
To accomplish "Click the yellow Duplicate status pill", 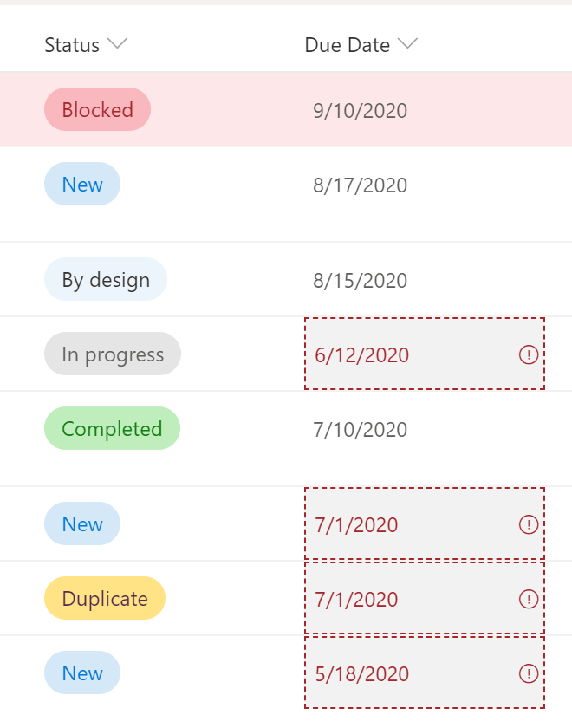I will pyautogui.click(x=105, y=599).
